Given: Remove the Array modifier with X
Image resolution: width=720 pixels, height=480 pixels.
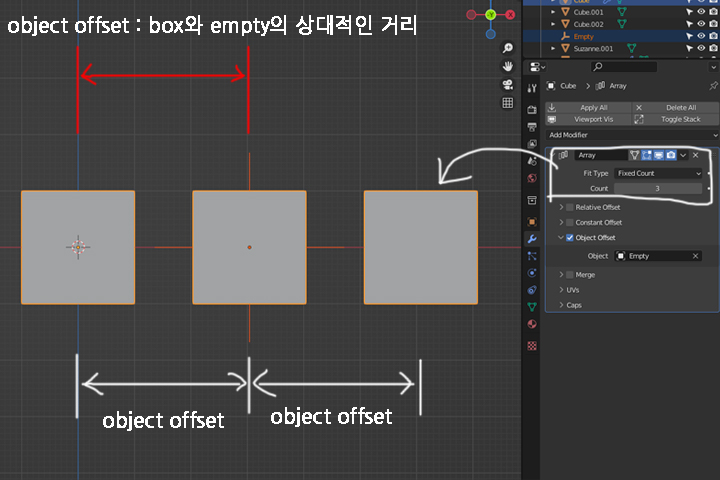Looking at the screenshot, I should pyautogui.click(x=696, y=155).
